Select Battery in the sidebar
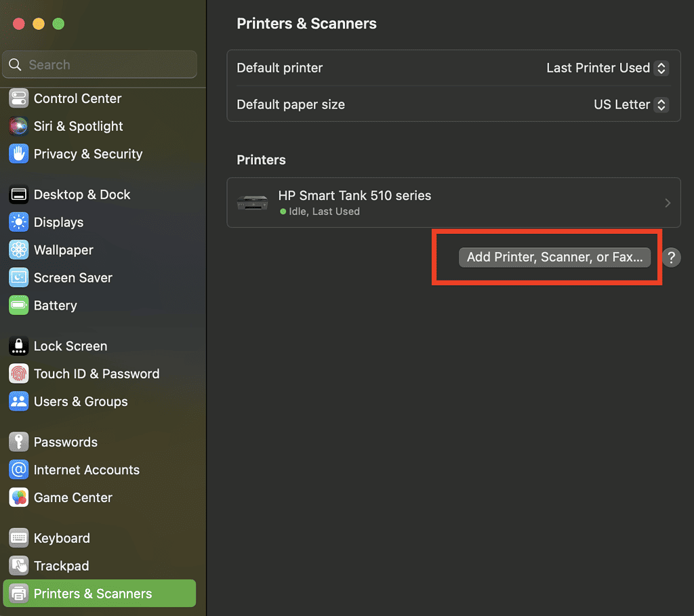The width and height of the screenshot is (694, 616). [x=55, y=306]
